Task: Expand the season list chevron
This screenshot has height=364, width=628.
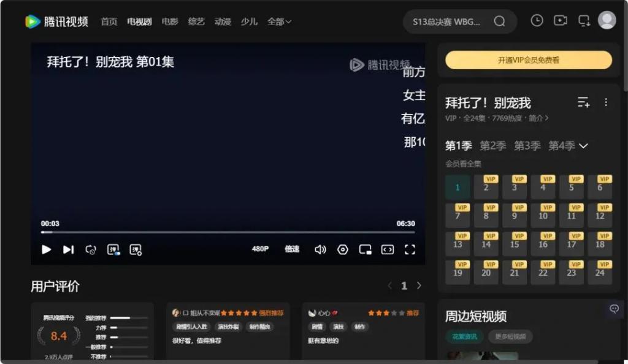Action: pyautogui.click(x=583, y=146)
